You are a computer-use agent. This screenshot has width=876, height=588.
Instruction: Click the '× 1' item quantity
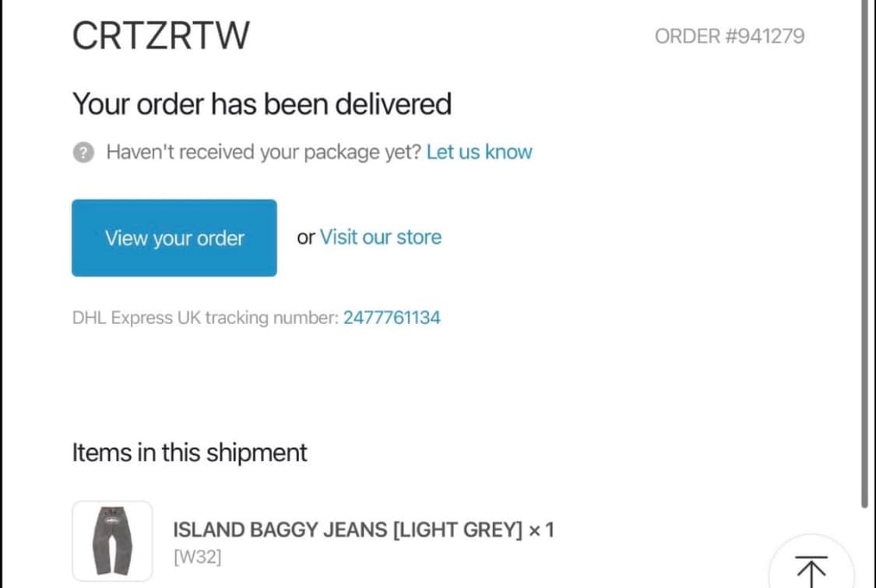pos(541,530)
